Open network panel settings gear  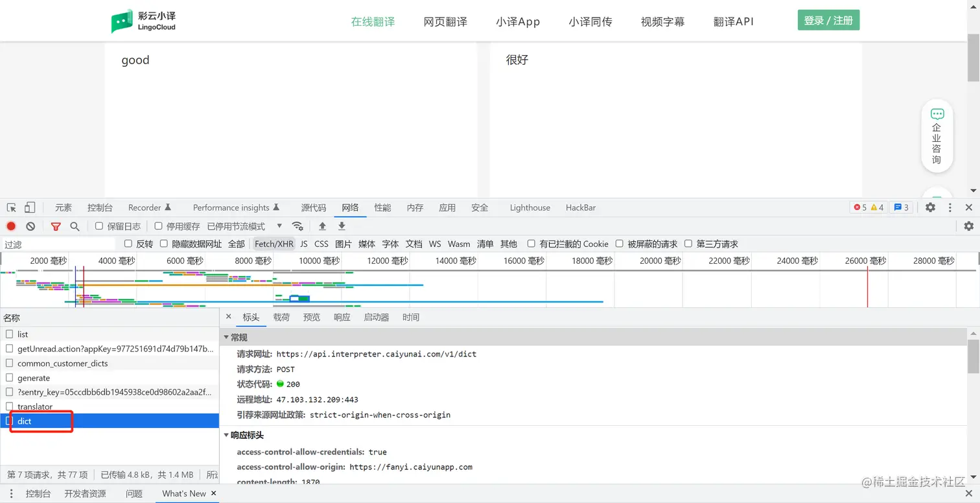click(x=969, y=226)
